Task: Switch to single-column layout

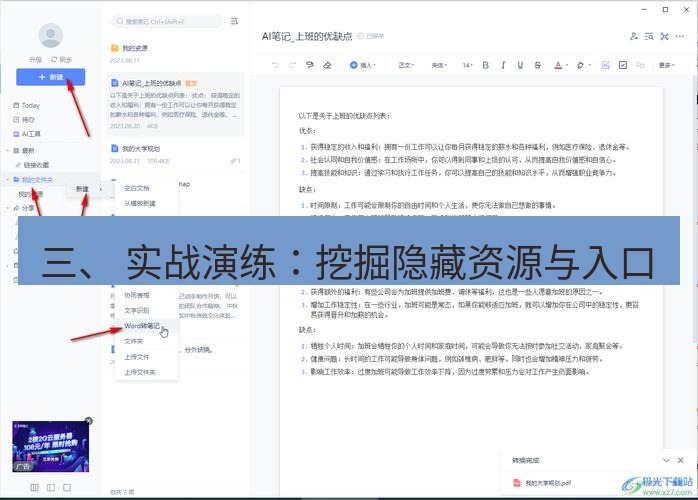Action: tap(67, 488)
